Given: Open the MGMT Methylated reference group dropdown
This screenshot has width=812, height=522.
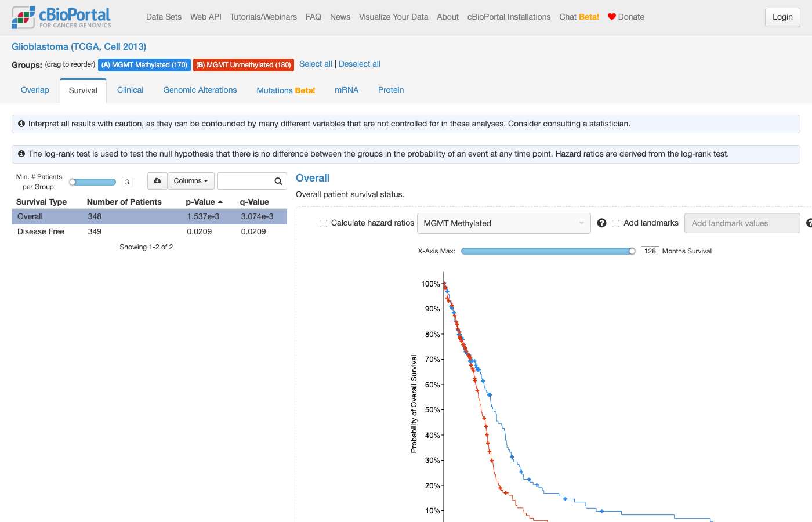Looking at the screenshot, I should pos(504,223).
